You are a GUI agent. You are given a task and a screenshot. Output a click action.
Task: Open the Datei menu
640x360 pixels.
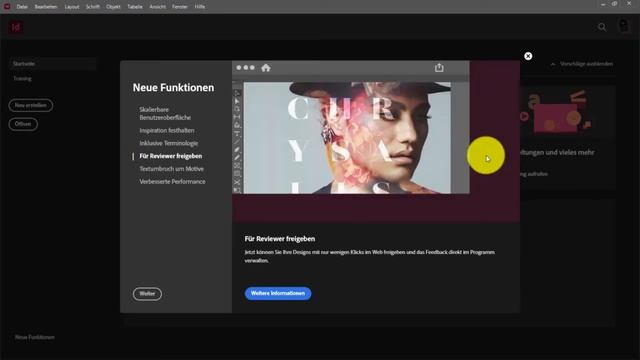(x=22, y=7)
